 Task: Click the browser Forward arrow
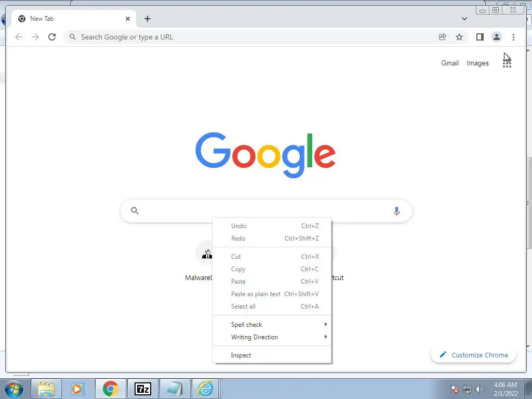[35, 37]
